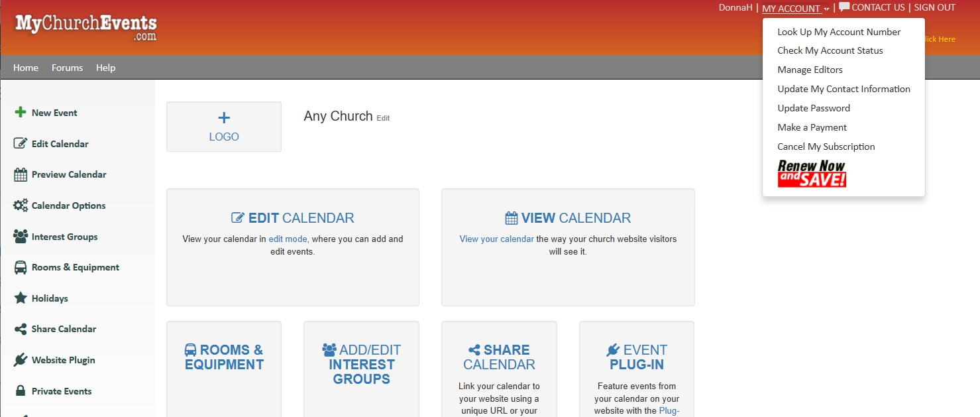Click the Private Events padlock icon
The image size is (980, 417).
pyautogui.click(x=21, y=391)
